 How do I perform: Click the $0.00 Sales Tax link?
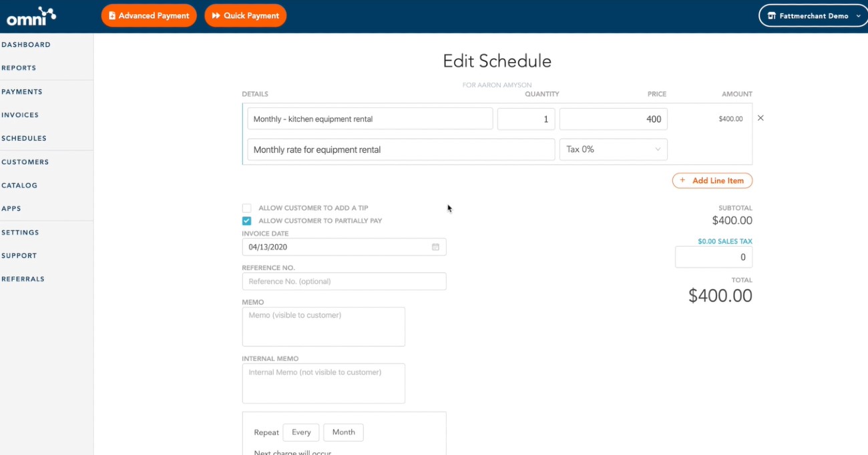725,242
